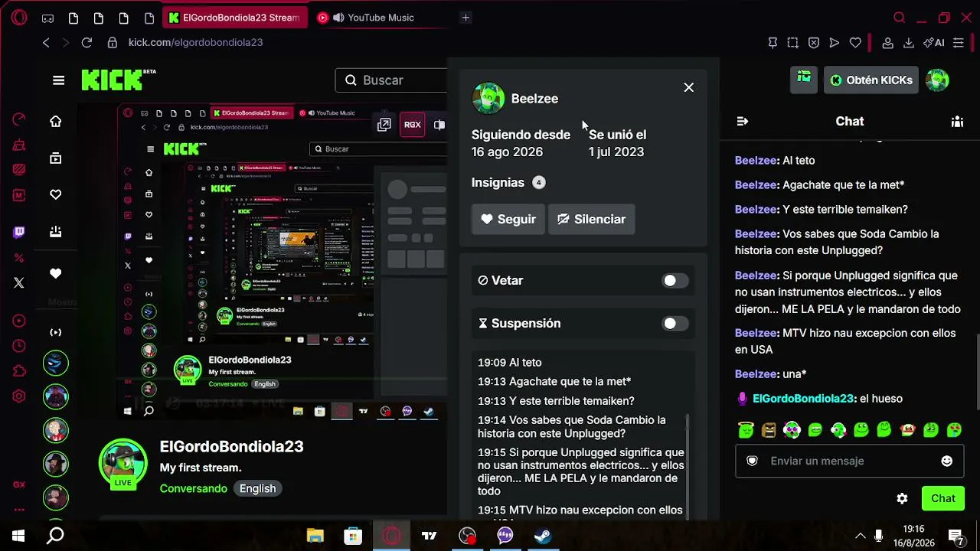Image resolution: width=980 pixels, height=551 pixels.
Task: Open the Browse icon in Kick sidebar
Action: 56,158
